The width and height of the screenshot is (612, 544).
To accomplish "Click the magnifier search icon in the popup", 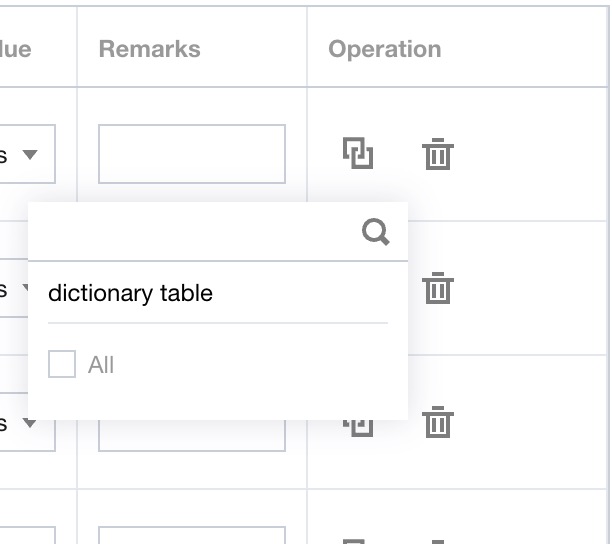I will pyautogui.click(x=375, y=233).
